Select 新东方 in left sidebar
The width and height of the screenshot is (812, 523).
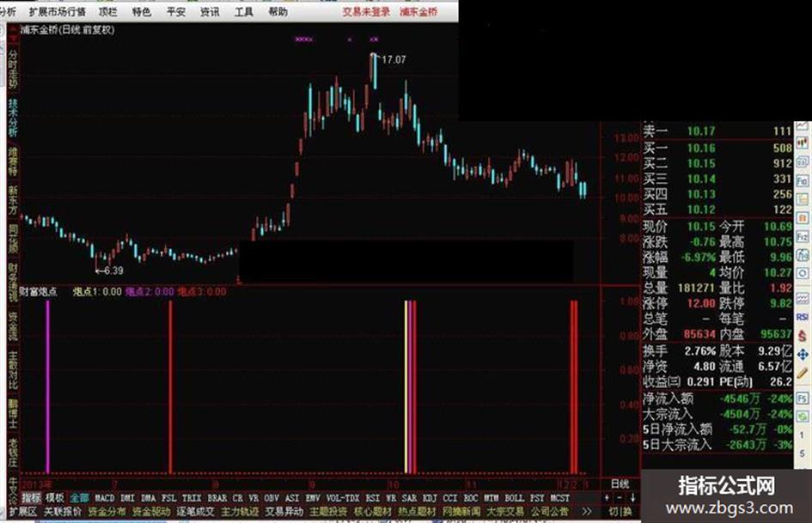tap(12, 200)
